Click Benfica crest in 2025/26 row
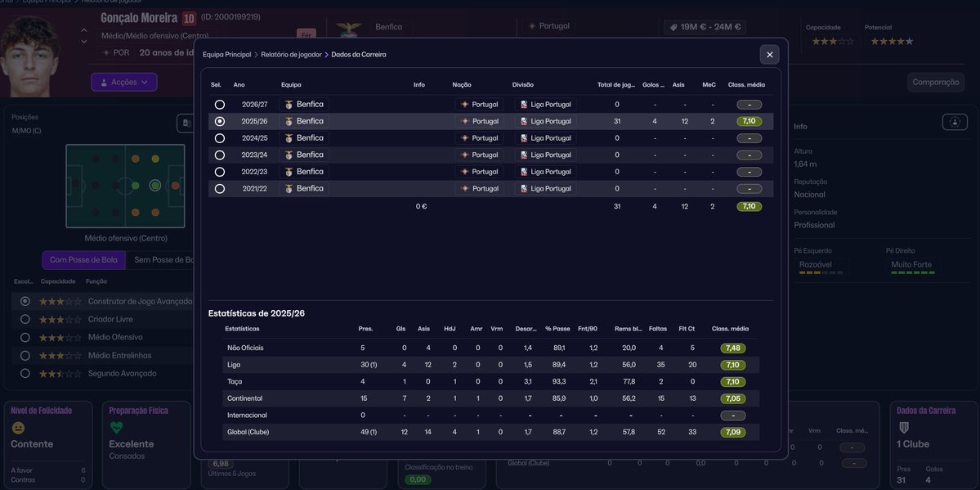 point(289,121)
